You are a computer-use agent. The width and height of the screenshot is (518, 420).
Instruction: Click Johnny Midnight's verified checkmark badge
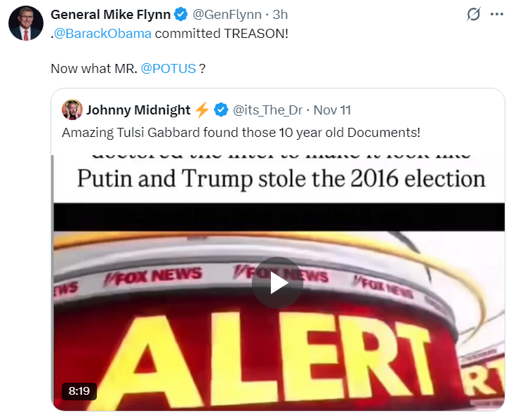click(x=220, y=110)
